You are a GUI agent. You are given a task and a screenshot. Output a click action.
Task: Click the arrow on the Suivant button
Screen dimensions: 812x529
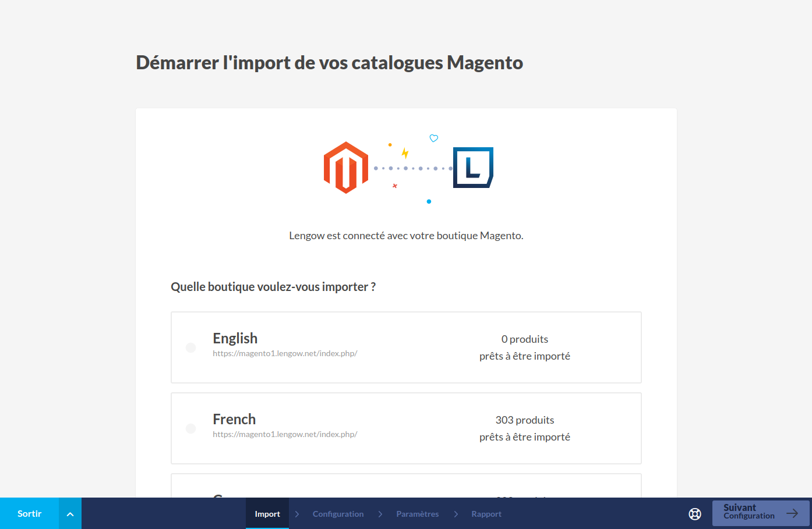point(792,513)
